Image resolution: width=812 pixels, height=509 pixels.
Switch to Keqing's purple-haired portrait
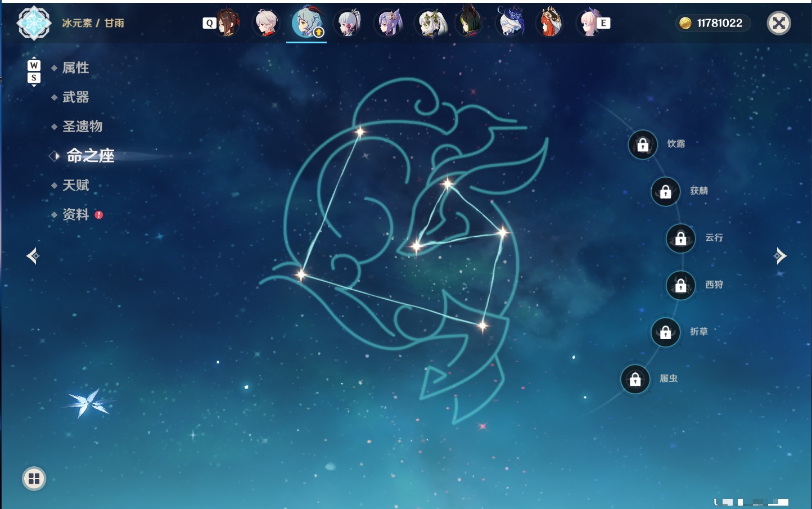389,23
